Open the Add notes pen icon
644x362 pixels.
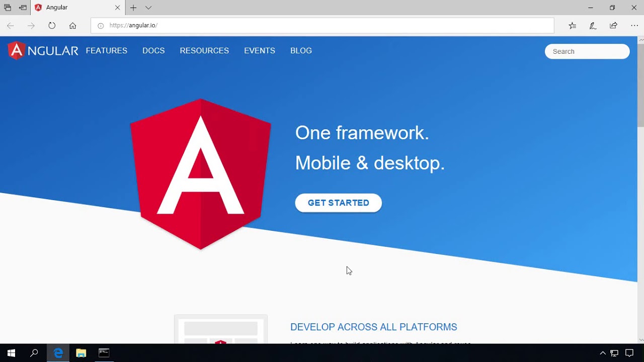pos(593,26)
